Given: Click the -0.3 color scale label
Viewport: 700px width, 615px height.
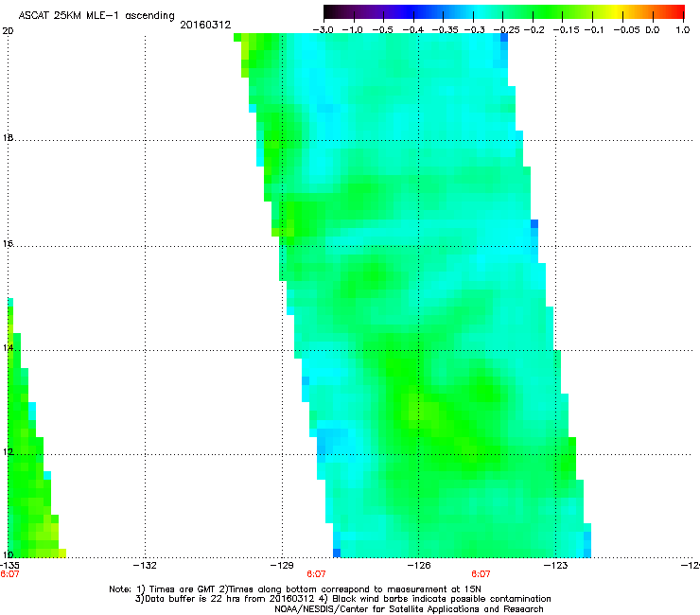Looking at the screenshot, I should click(x=474, y=30).
